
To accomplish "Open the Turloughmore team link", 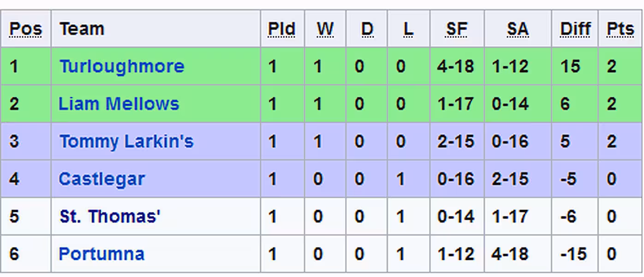I will [x=122, y=66].
